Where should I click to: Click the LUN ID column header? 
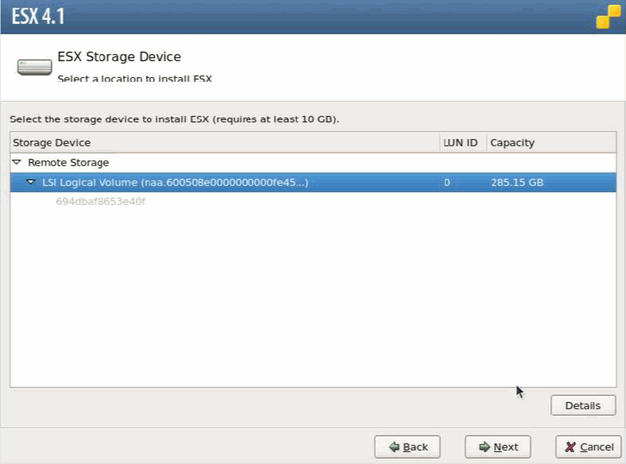coord(461,143)
